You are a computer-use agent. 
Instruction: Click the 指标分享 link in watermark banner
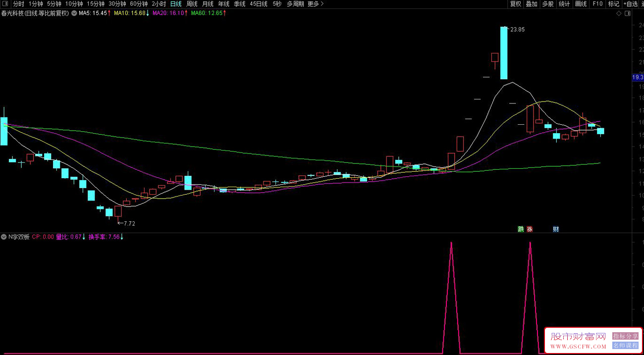coord(626,336)
